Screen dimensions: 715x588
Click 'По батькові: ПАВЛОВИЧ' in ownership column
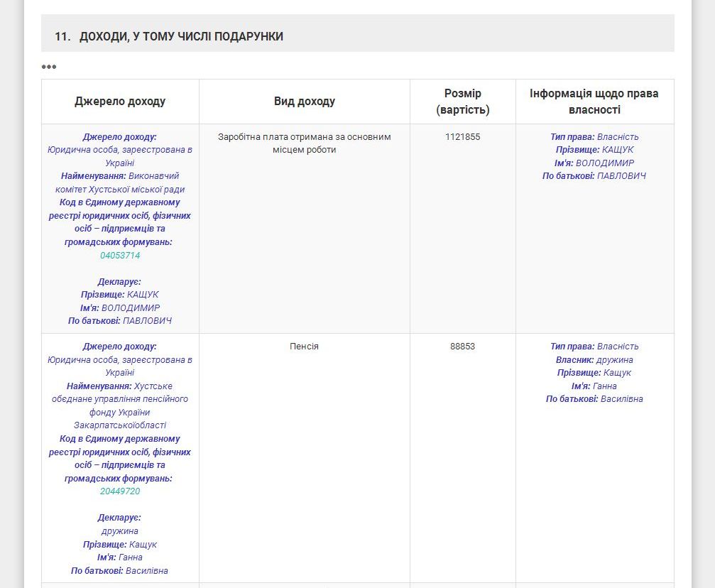tap(594, 176)
